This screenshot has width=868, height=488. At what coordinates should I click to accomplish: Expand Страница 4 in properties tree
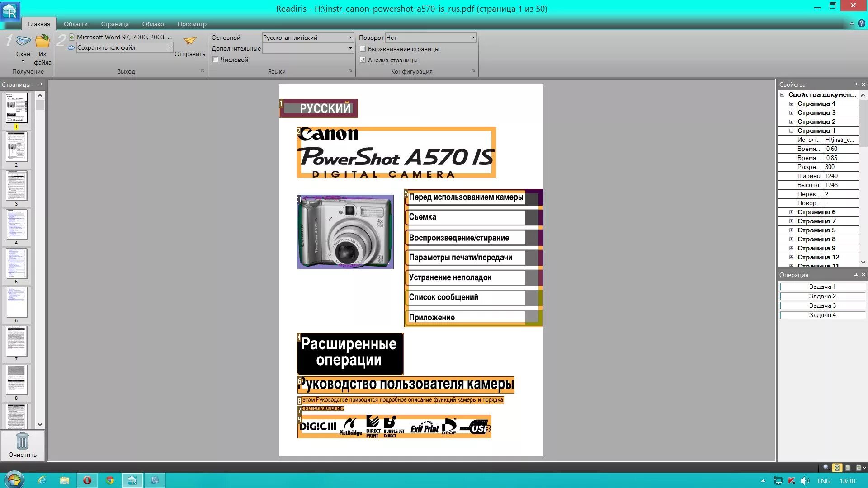pyautogui.click(x=791, y=104)
